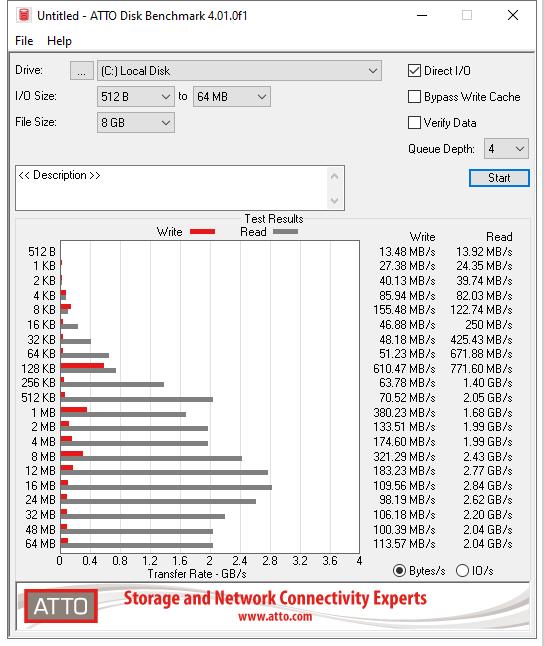Uncheck the Direct I/O checkbox
The height and width of the screenshot is (646, 544).
414,70
